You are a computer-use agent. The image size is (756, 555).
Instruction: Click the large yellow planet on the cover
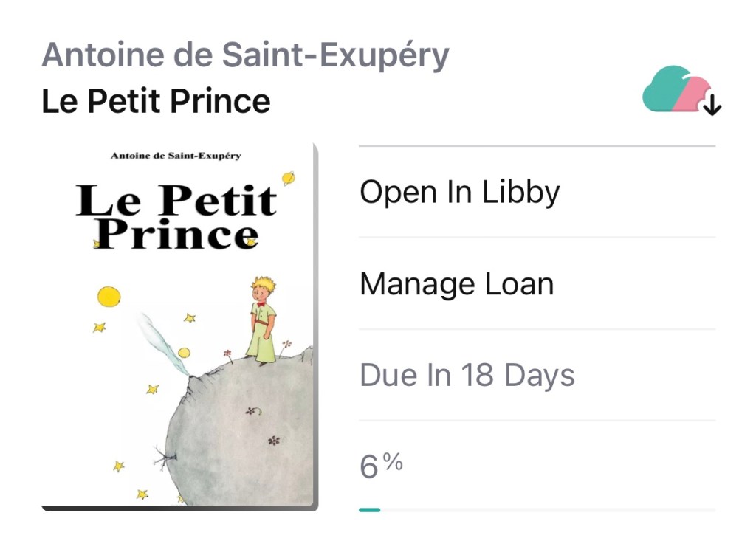[x=109, y=297]
